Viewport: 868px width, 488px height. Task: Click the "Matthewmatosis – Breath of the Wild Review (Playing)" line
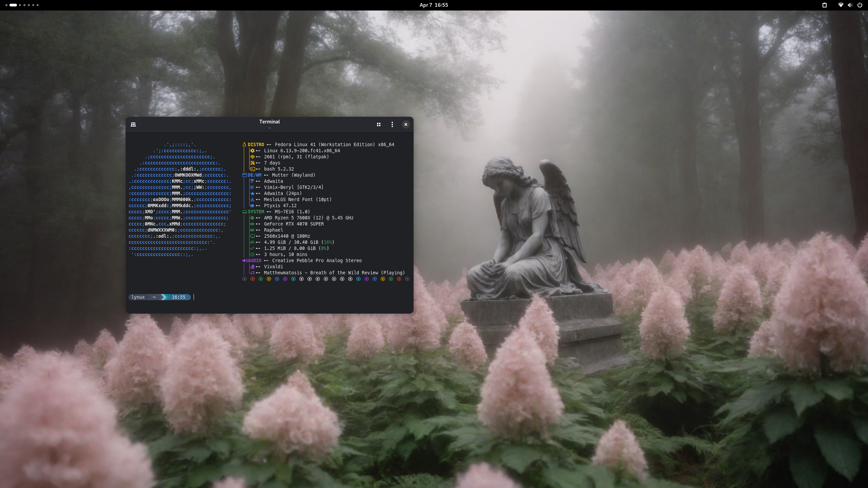(x=334, y=273)
